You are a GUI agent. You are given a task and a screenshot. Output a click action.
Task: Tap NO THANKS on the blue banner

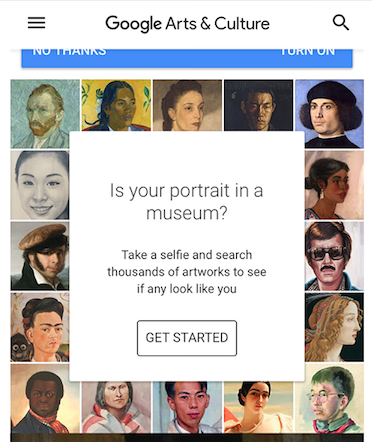69,52
